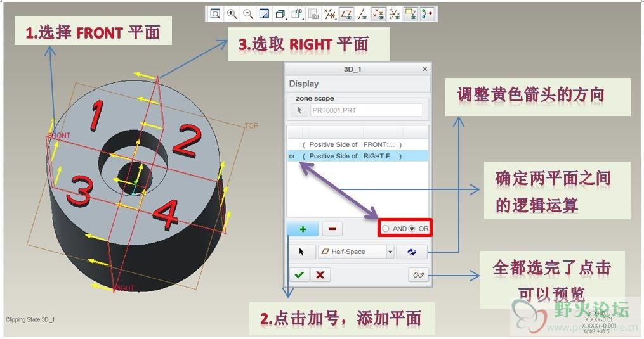
Task: Click the Zoom In magnifier icon
Action: pos(232,15)
